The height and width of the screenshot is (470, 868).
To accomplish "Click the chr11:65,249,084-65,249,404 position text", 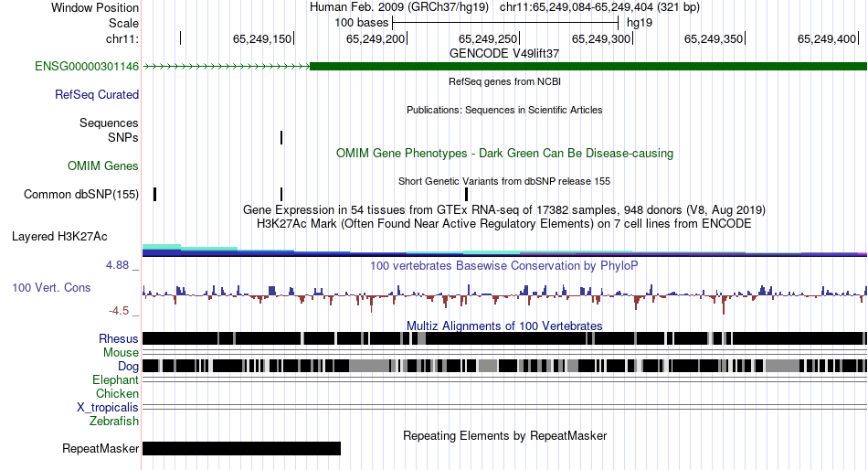I will (599, 7).
